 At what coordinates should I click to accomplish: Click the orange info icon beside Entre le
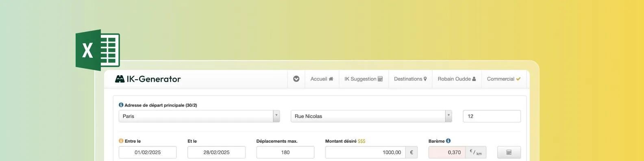coord(121,141)
